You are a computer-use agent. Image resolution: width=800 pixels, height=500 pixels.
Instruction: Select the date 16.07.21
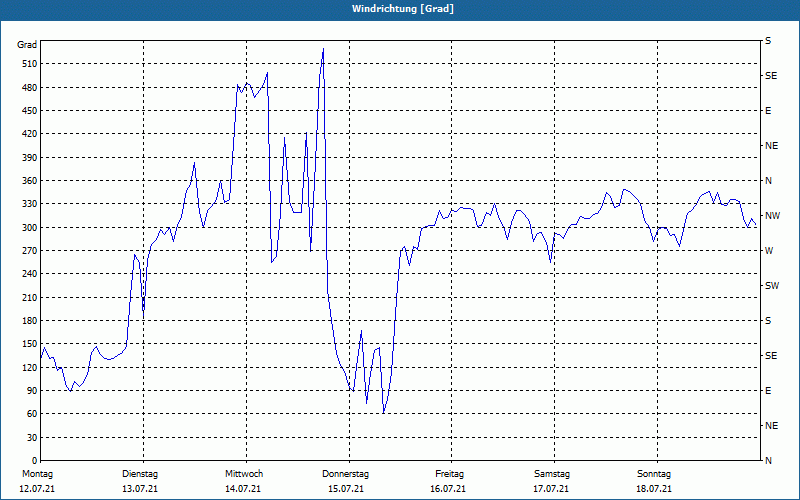448,489
